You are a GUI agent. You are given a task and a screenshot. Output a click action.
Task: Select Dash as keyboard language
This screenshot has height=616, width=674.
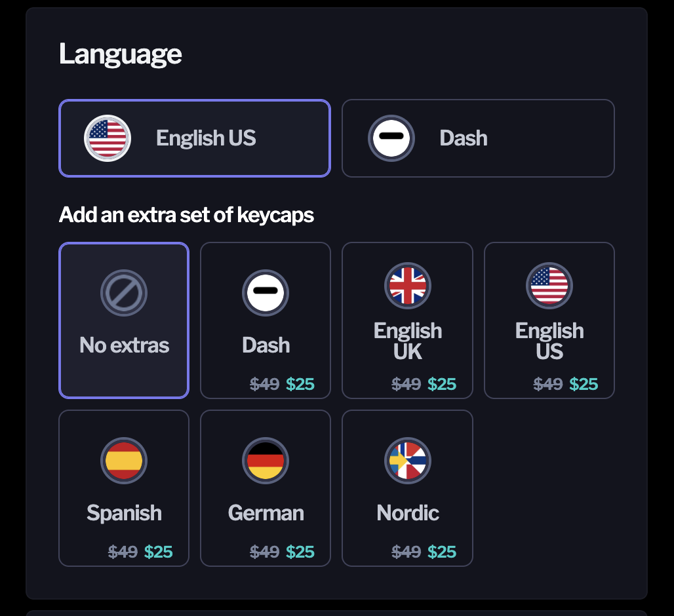(478, 138)
